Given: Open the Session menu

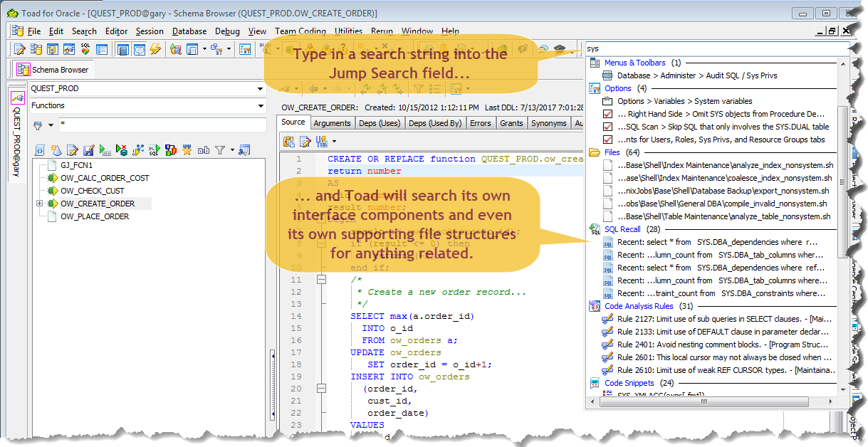Looking at the screenshot, I should pyautogui.click(x=150, y=31).
